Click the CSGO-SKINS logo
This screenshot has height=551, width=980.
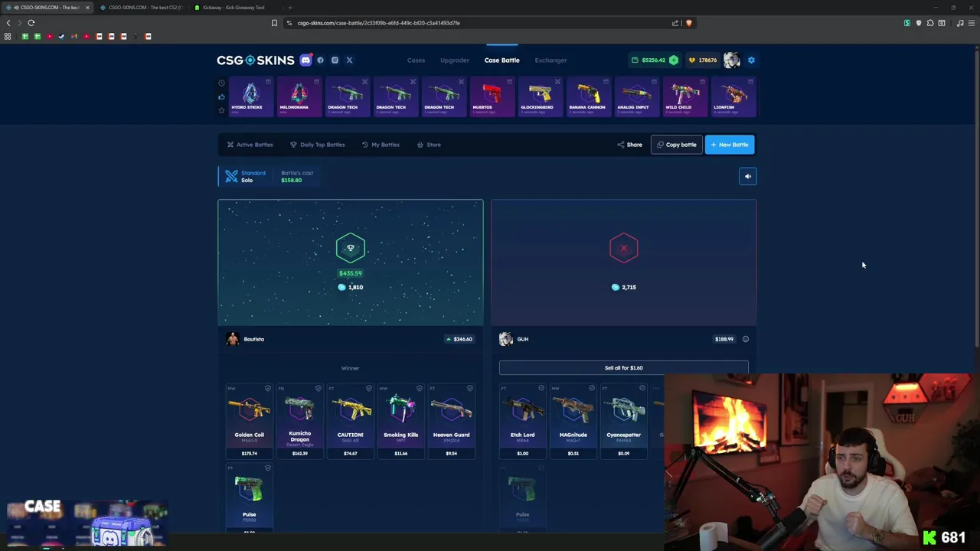[x=256, y=60]
